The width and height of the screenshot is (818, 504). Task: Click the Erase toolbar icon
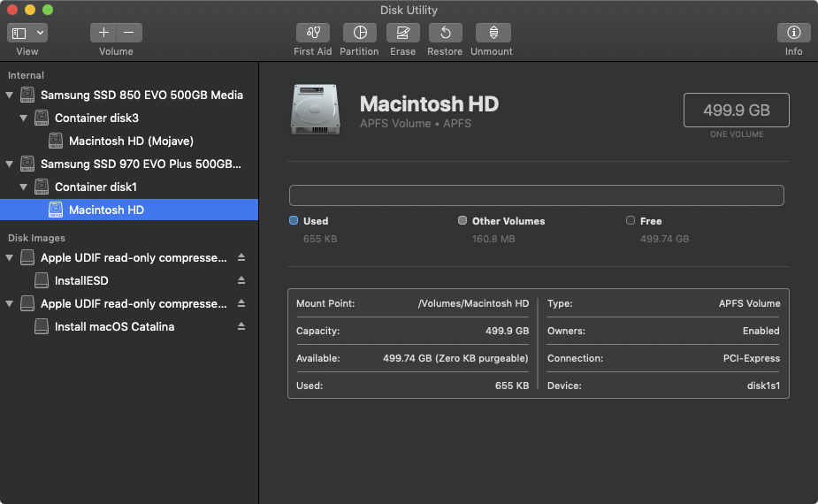click(x=402, y=33)
